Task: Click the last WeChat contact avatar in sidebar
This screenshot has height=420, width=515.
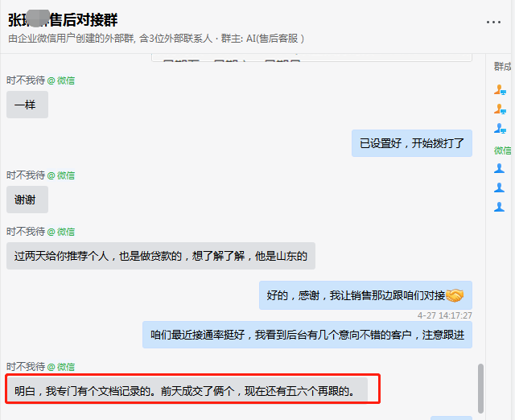Action: point(500,207)
